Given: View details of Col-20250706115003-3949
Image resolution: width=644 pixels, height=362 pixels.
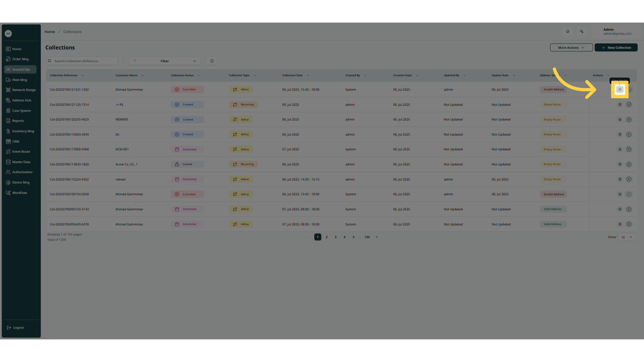Looking at the screenshot, I should pyautogui.click(x=620, y=134).
